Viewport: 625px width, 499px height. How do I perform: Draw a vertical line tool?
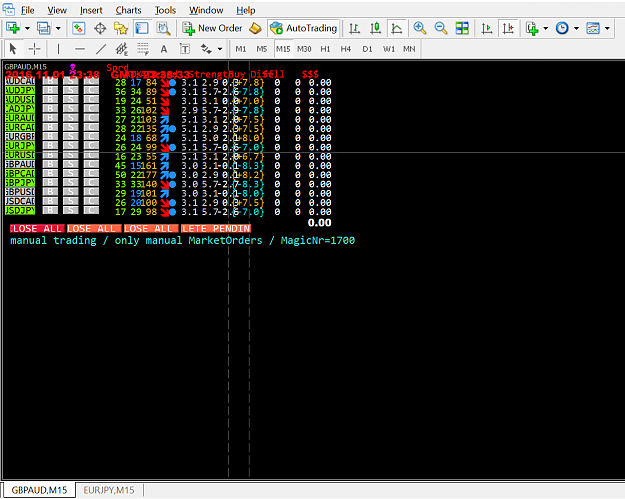click(x=58, y=49)
